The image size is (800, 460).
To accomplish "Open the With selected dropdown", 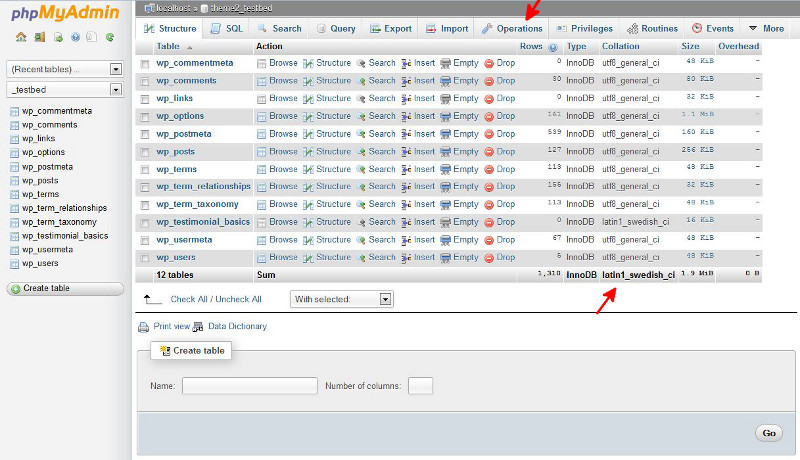I will (x=341, y=299).
